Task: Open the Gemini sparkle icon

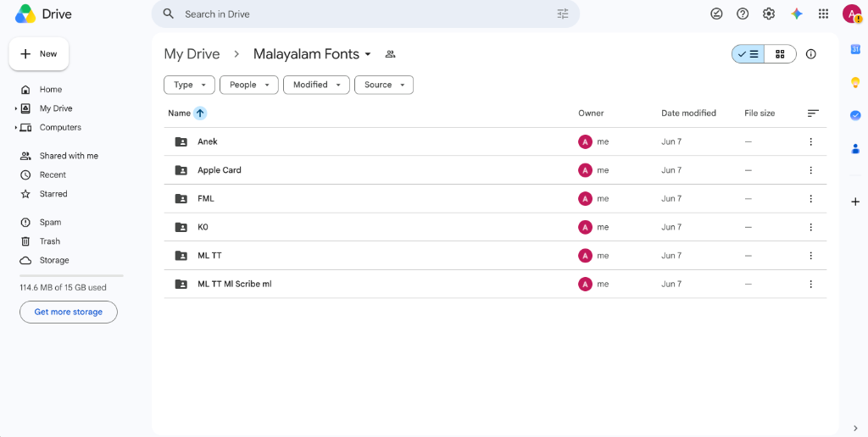Action: coord(797,14)
